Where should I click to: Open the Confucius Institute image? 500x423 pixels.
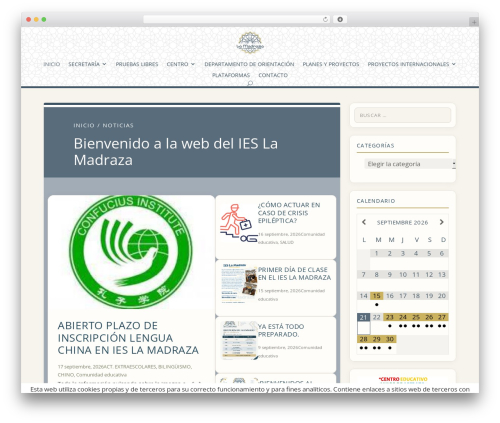[x=131, y=252]
